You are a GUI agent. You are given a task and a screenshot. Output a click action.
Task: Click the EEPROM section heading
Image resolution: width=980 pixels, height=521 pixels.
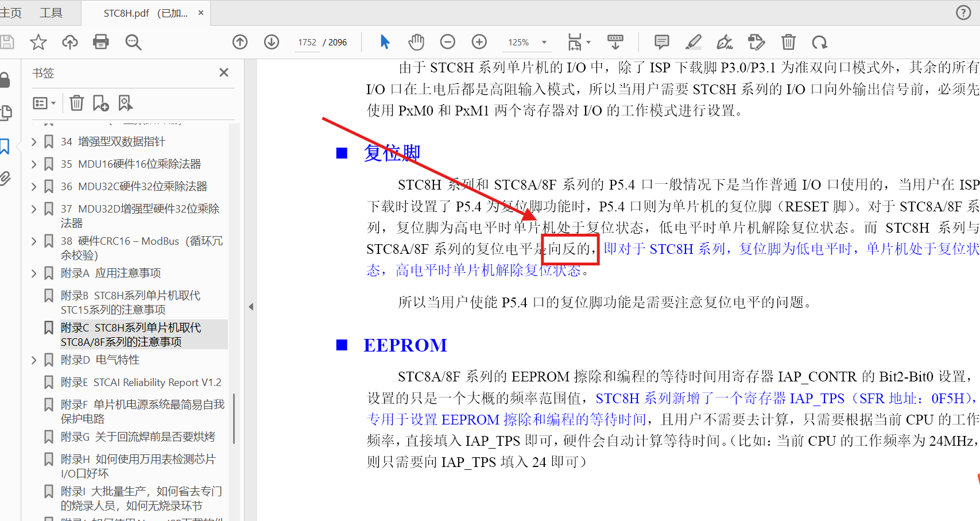tap(405, 345)
